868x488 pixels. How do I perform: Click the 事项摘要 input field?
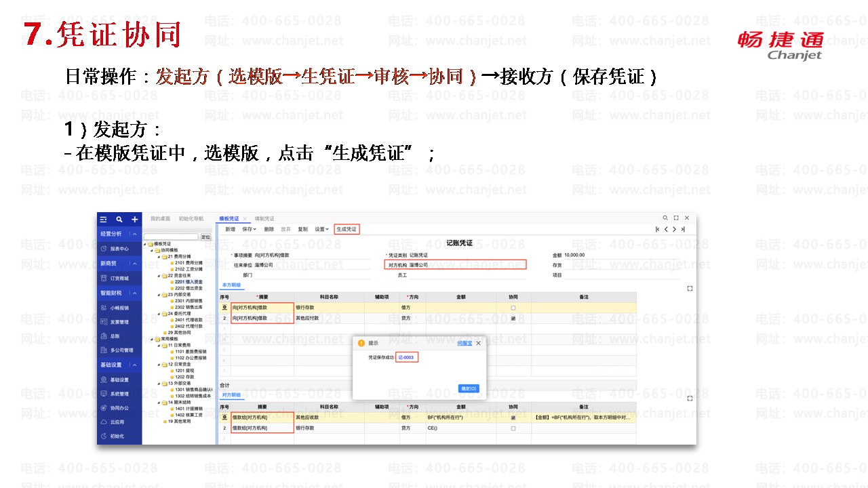click(x=313, y=255)
